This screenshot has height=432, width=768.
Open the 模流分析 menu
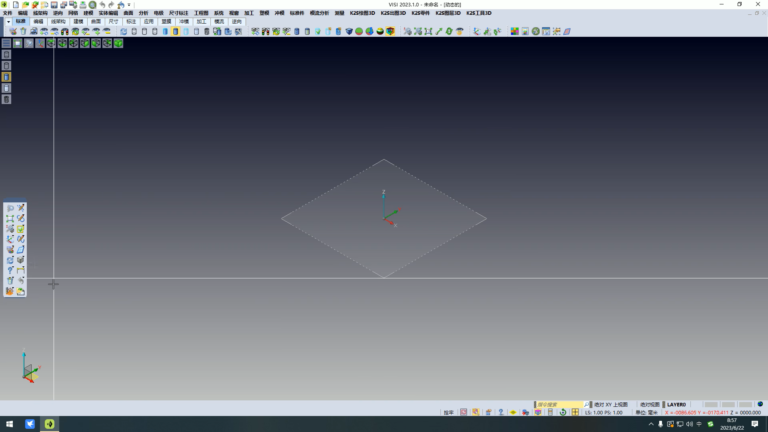click(x=319, y=13)
